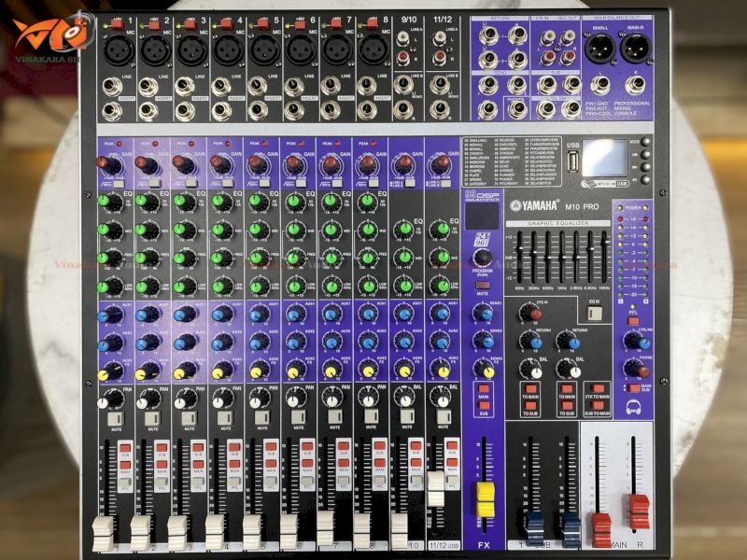Push the 2TK TO MAIN button
This screenshot has height=560, width=747.
tap(598, 388)
